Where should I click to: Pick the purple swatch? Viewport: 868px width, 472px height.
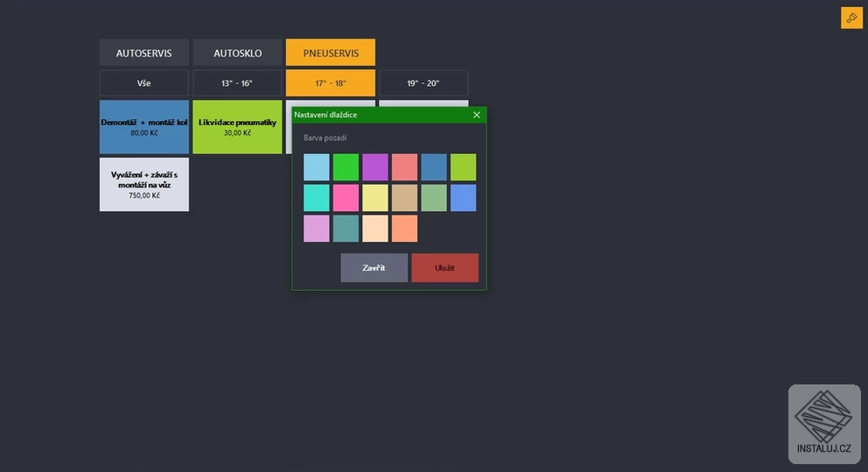375,167
